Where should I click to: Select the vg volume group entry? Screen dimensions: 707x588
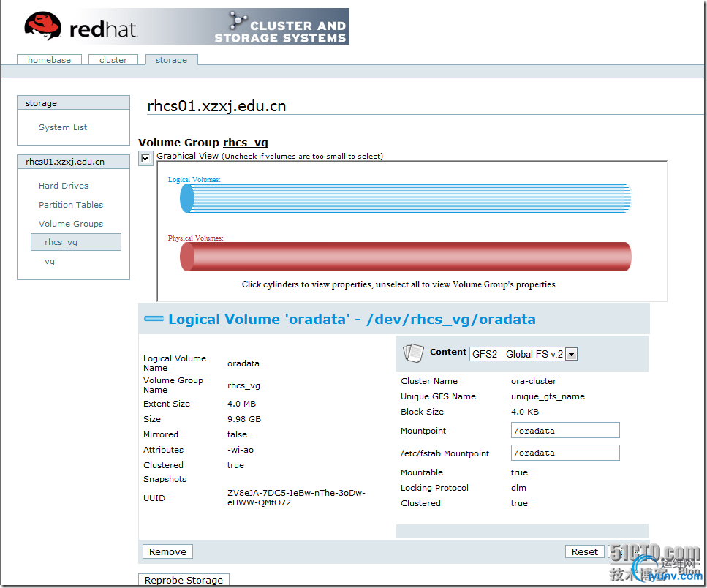[x=50, y=261]
